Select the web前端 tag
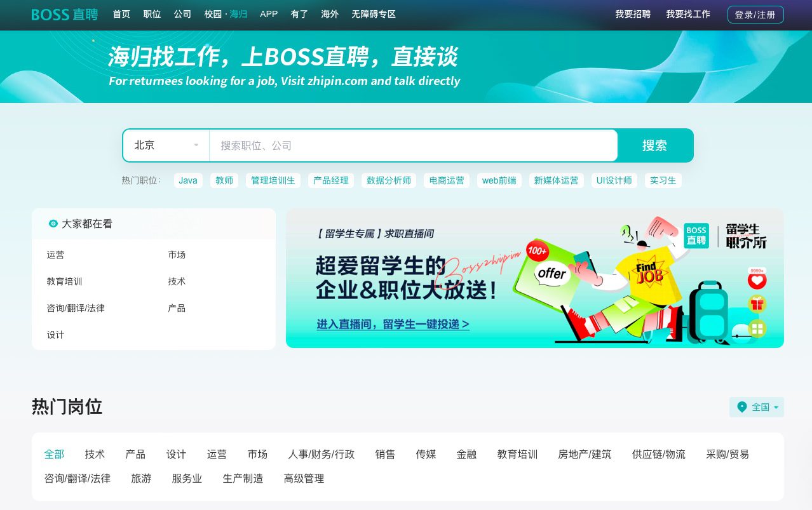This screenshot has height=510, width=812. [499, 180]
